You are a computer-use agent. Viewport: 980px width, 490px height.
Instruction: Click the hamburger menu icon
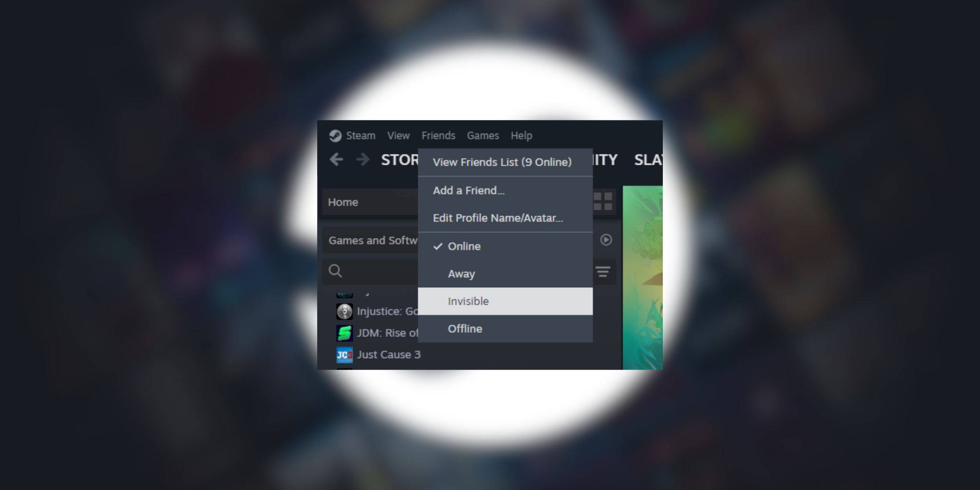tap(604, 270)
